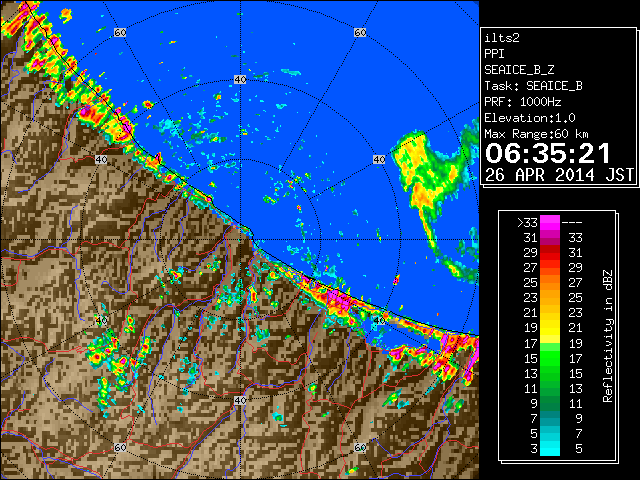Click the 'Reflectivity in dBZ' legend title
This screenshot has height=480, width=640.
[607, 336]
